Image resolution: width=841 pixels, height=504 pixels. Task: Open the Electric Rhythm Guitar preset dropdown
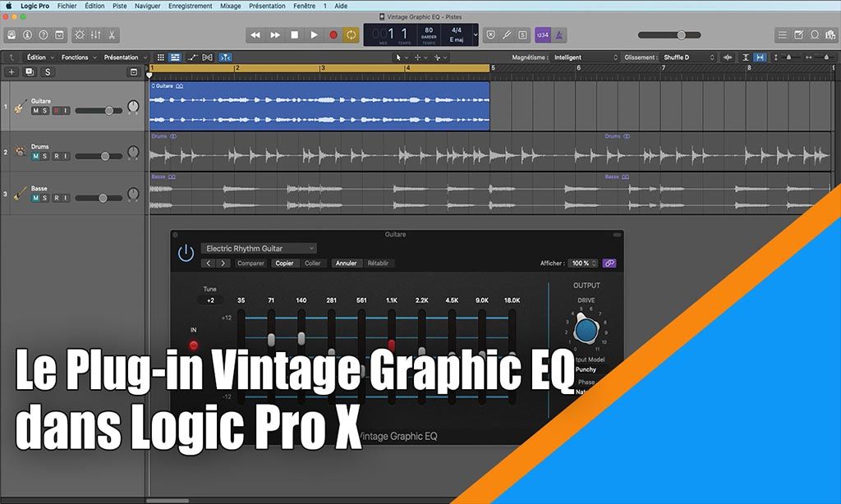click(259, 248)
